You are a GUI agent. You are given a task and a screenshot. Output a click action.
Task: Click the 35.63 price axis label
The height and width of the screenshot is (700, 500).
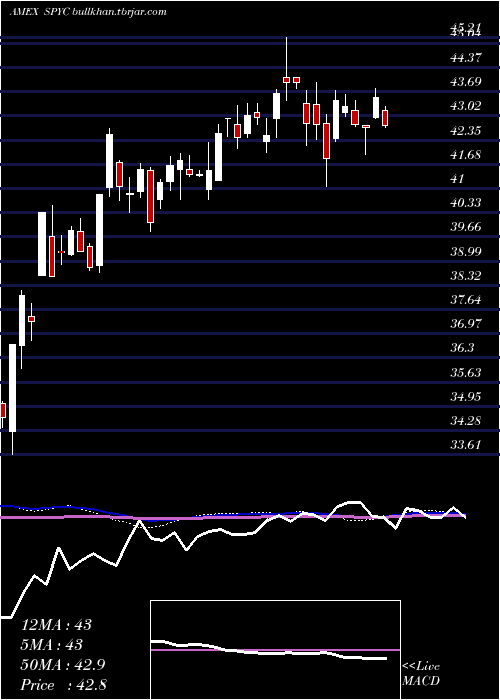[x=466, y=372]
